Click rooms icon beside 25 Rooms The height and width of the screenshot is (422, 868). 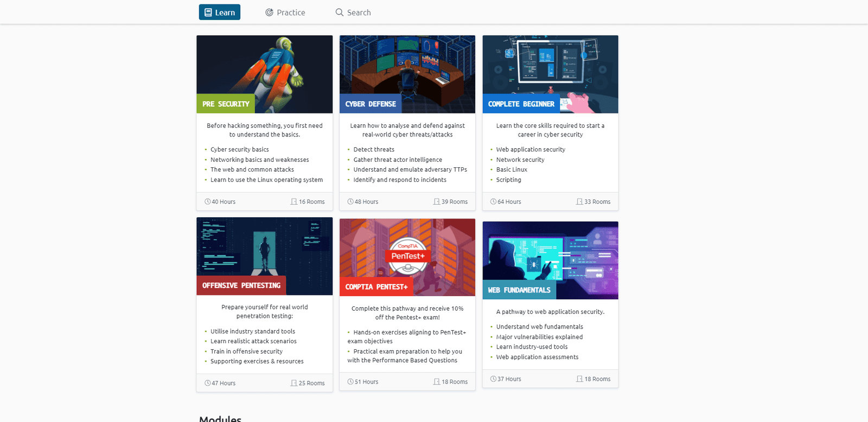point(294,383)
